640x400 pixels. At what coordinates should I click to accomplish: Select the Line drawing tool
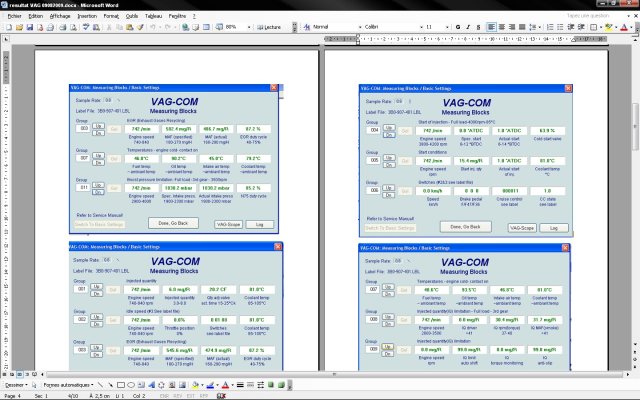coord(100,385)
